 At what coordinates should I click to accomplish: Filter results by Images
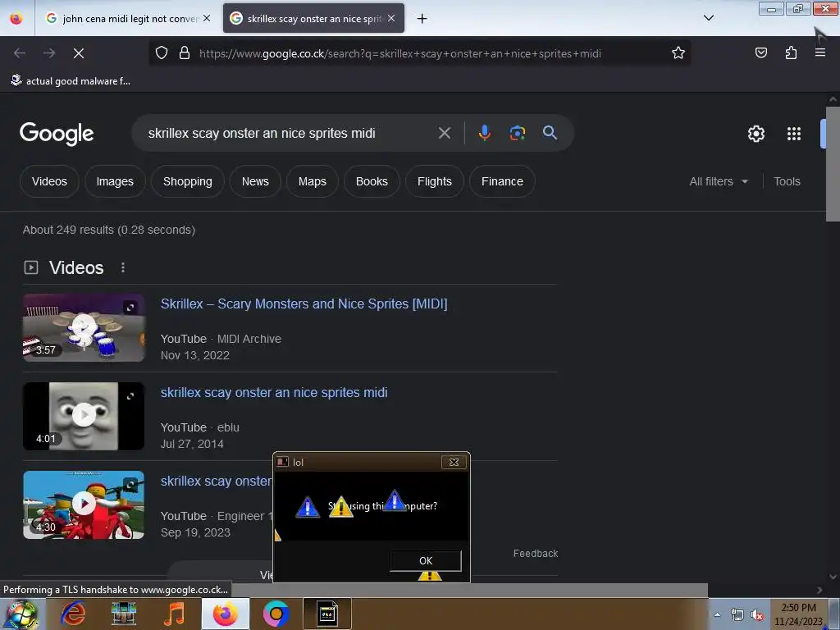[115, 181]
